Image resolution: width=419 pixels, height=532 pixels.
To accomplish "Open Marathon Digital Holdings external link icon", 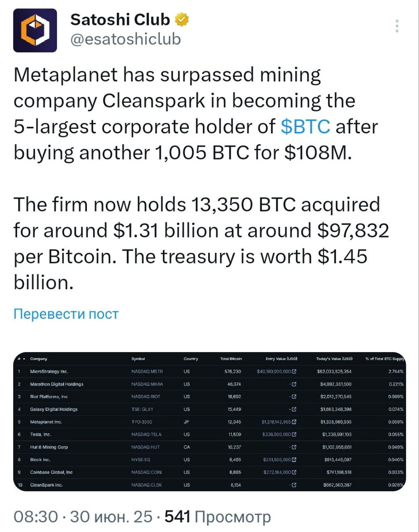I will [294, 384].
